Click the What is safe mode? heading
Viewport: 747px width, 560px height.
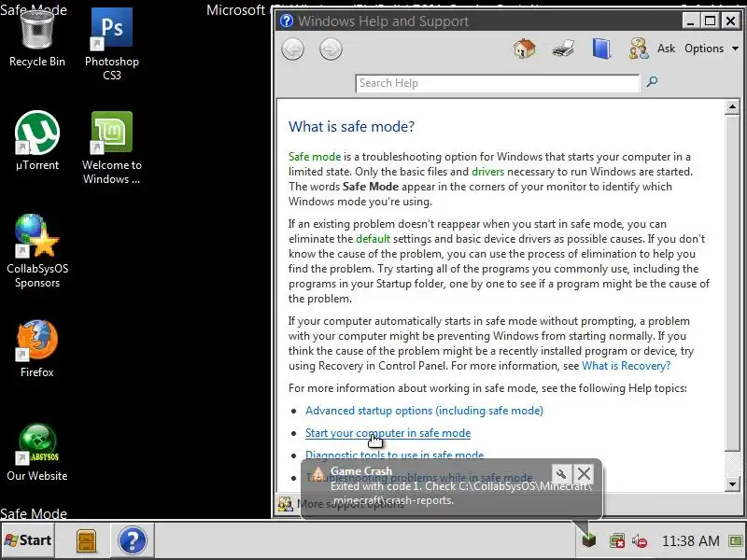pyautogui.click(x=351, y=127)
